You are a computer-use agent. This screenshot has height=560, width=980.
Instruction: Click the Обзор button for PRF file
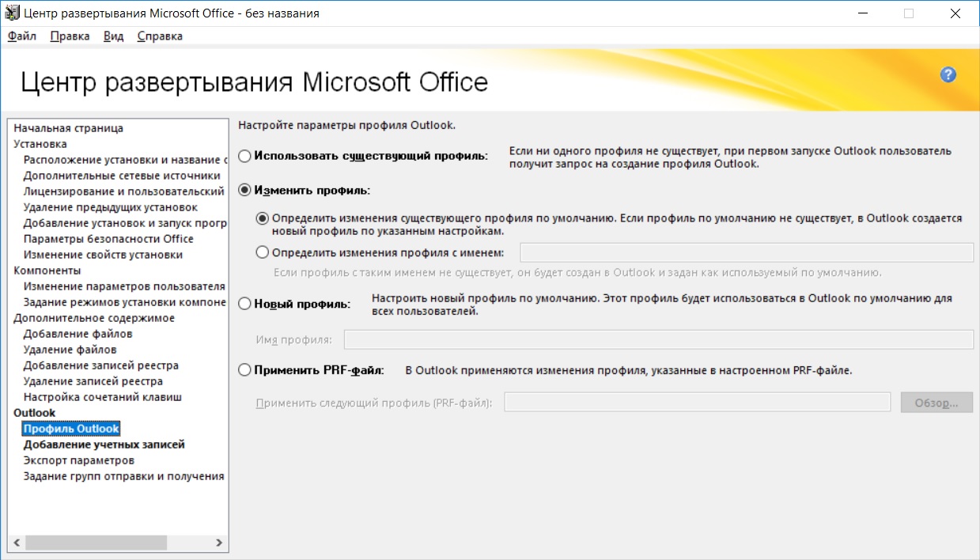tap(936, 402)
